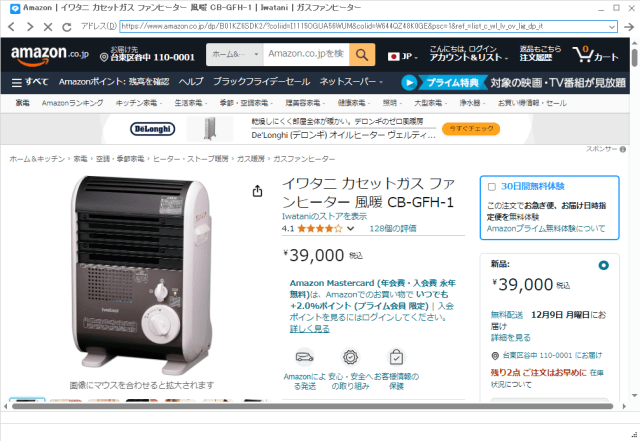The image size is (640, 441).
Task: Open ブラックフライデーセール in the nav bar
Action: (262, 82)
